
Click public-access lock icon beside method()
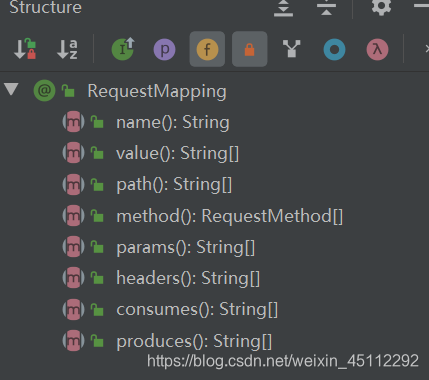pyautogui.click(x=97, y=216)
